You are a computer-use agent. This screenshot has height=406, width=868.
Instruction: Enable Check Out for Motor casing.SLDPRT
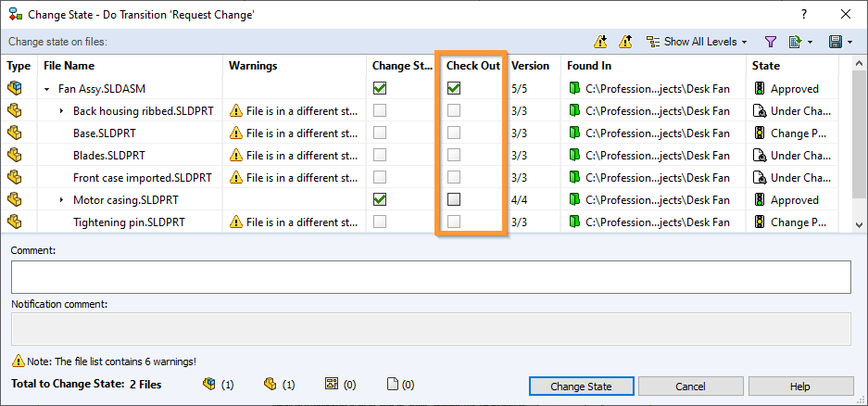coord(454,199)
